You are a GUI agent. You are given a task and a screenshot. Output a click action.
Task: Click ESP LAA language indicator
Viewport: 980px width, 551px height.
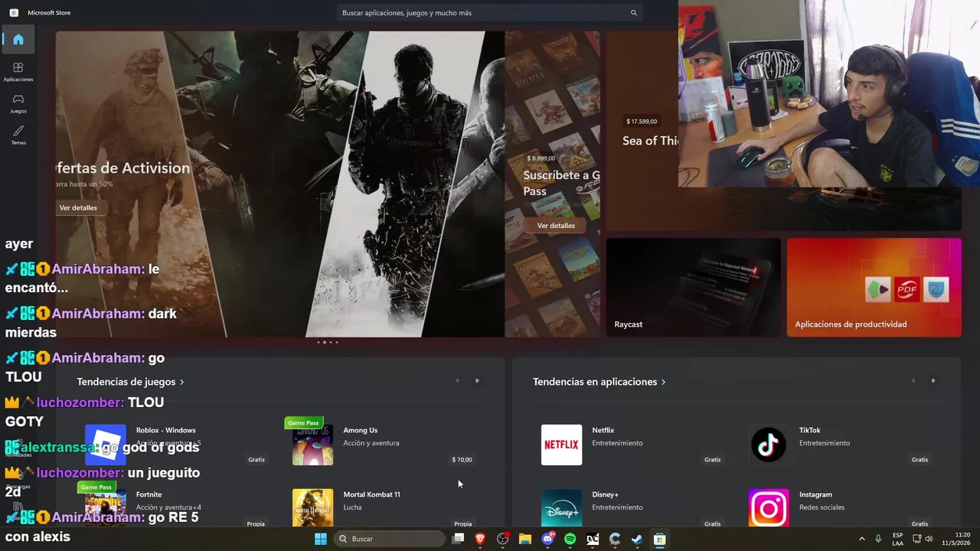click(897, 539)
